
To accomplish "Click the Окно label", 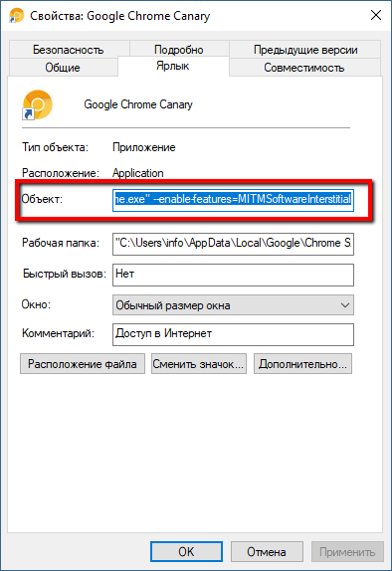I will (x=36, y=304).
